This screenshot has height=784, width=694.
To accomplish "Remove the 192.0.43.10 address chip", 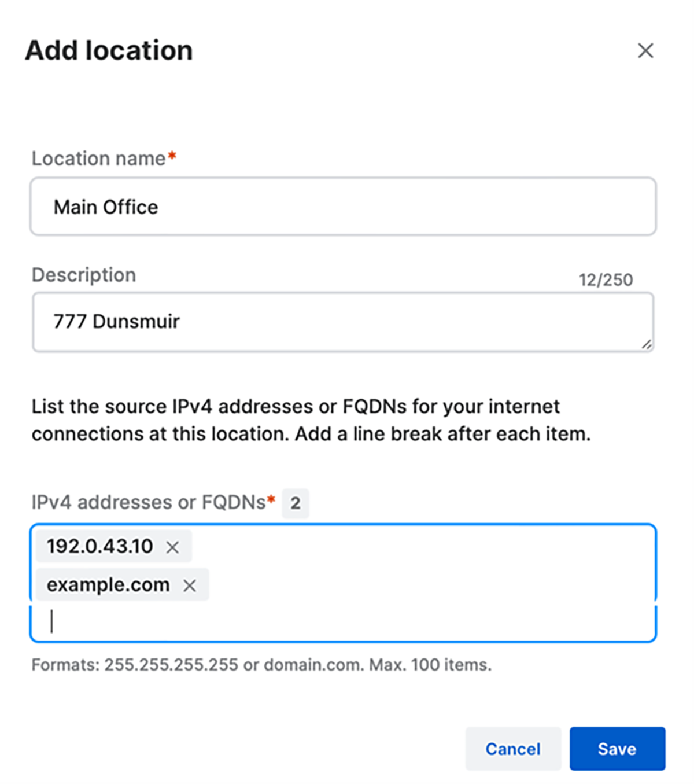I will coord(172,547).
